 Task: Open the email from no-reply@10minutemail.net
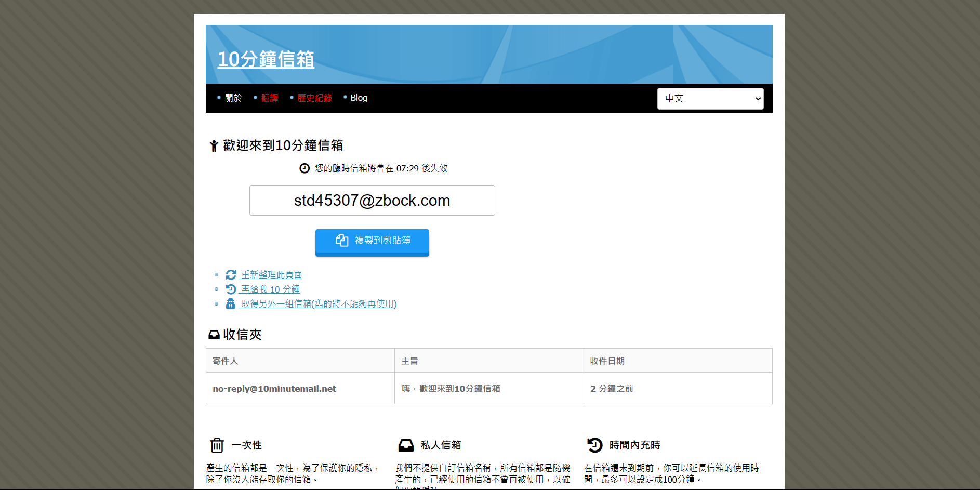274,389
